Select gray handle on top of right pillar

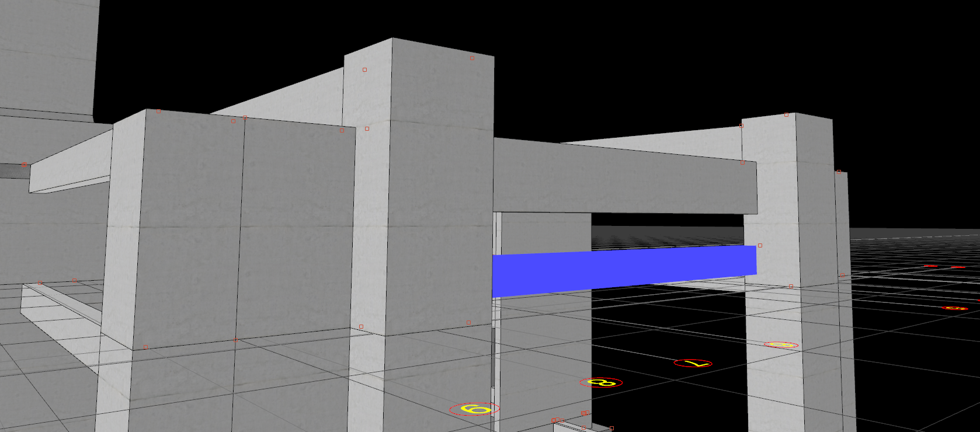coord(786,115)
